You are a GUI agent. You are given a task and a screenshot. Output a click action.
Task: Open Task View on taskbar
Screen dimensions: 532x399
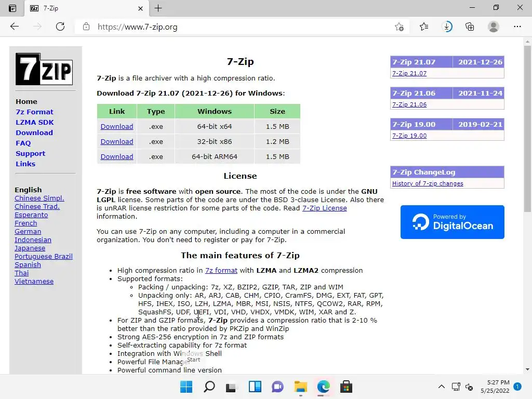coord(232,387)
